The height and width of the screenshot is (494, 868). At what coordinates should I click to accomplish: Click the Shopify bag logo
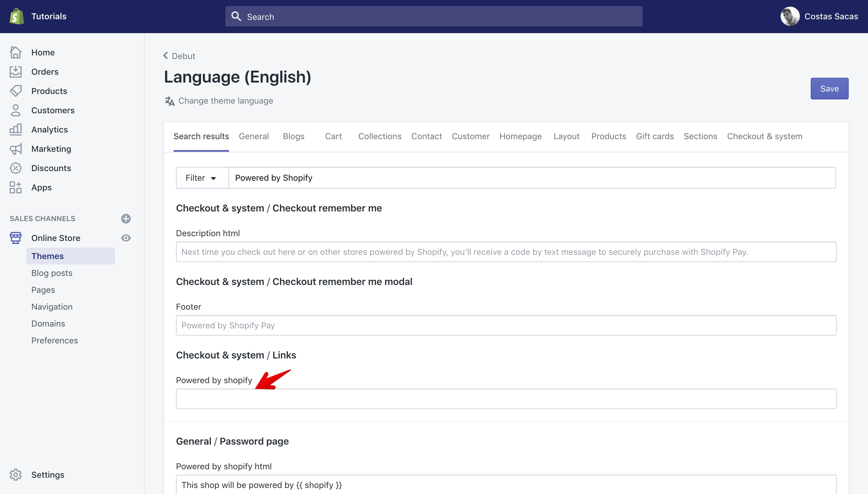tap(17, 16)
